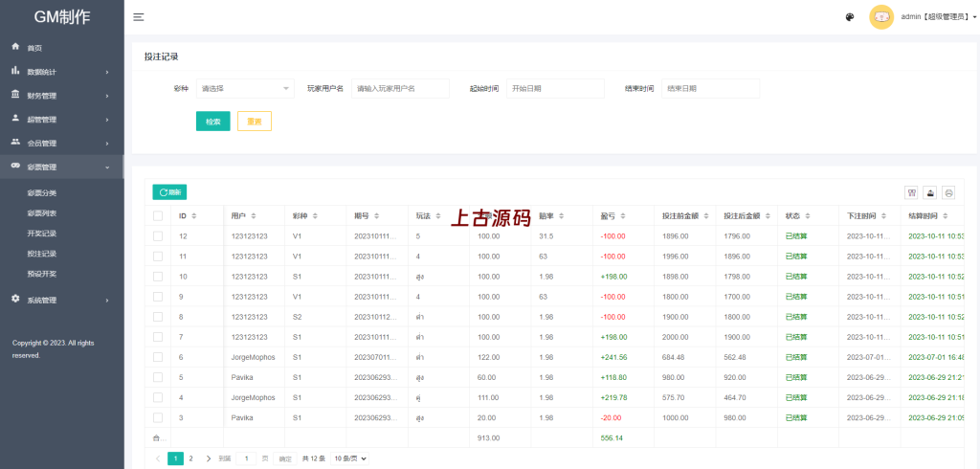Image resolution: width=980 pixels, height=469 pixels.
Task: Click the 玩家用户名 input field
Action: [x=401, y=89]
